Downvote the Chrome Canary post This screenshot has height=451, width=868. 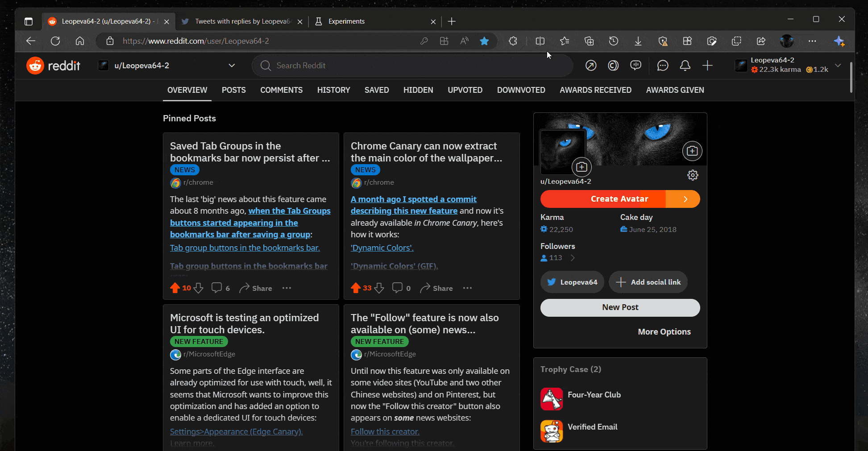coord(379,288)
